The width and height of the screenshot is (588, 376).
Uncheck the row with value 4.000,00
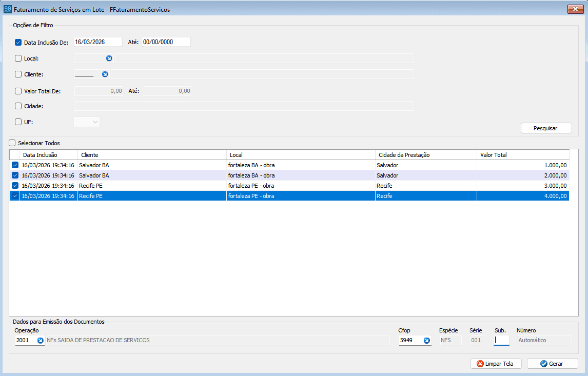pyautogui.click(x=15, y=195)
